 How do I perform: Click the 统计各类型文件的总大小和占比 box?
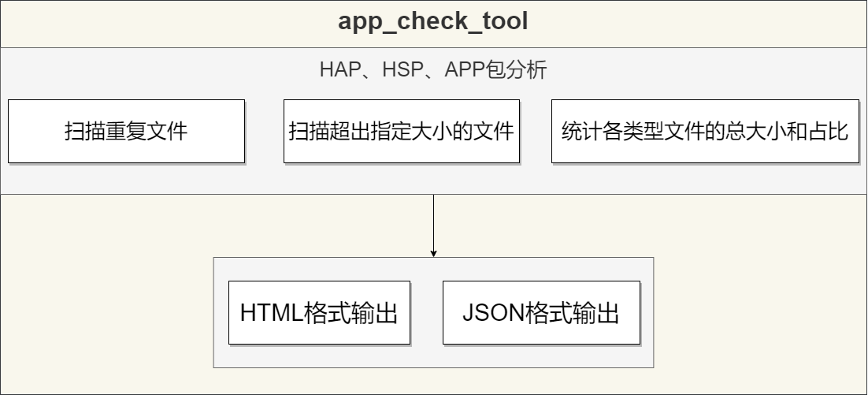[x=705, y=131]
